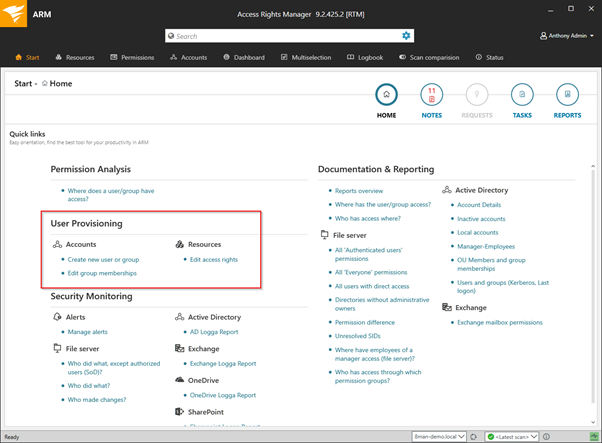Open the 'OneDrive Logga Report' link
Viewport: 602px width, 443px height.
[223, 395]
